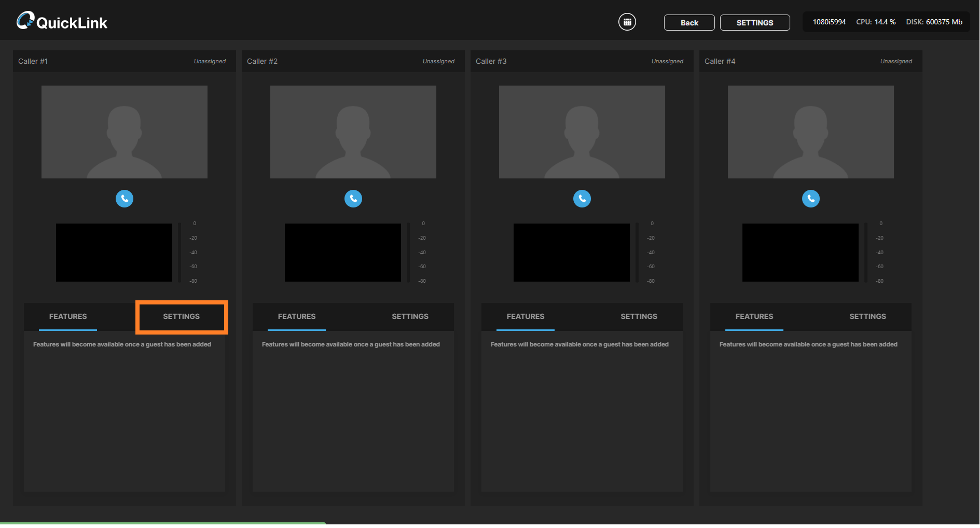Select the Caller #1 FEATURES tab
The height and width of the screenshot is (528, 980).
click(68, 316)
